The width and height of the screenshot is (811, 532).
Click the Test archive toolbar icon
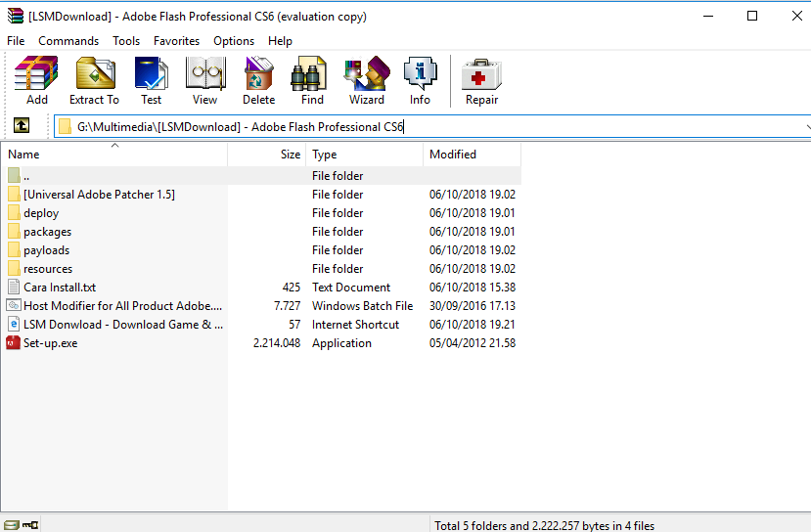click(x=151, y=73)
